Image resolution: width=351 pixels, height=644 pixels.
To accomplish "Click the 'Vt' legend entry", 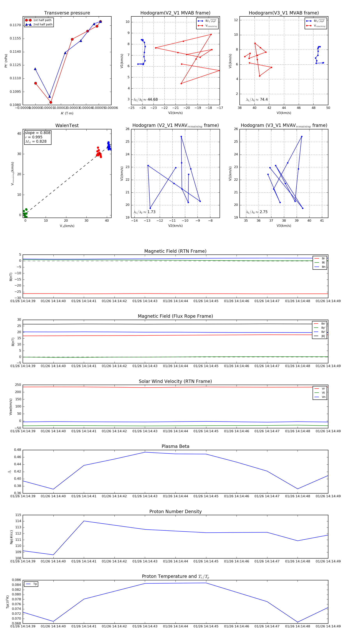I will [x=320, y=393].
